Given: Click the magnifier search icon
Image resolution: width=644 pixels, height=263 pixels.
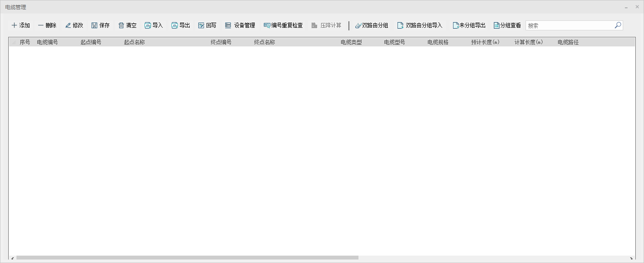Looking at the screenshot, I should 618,25.
